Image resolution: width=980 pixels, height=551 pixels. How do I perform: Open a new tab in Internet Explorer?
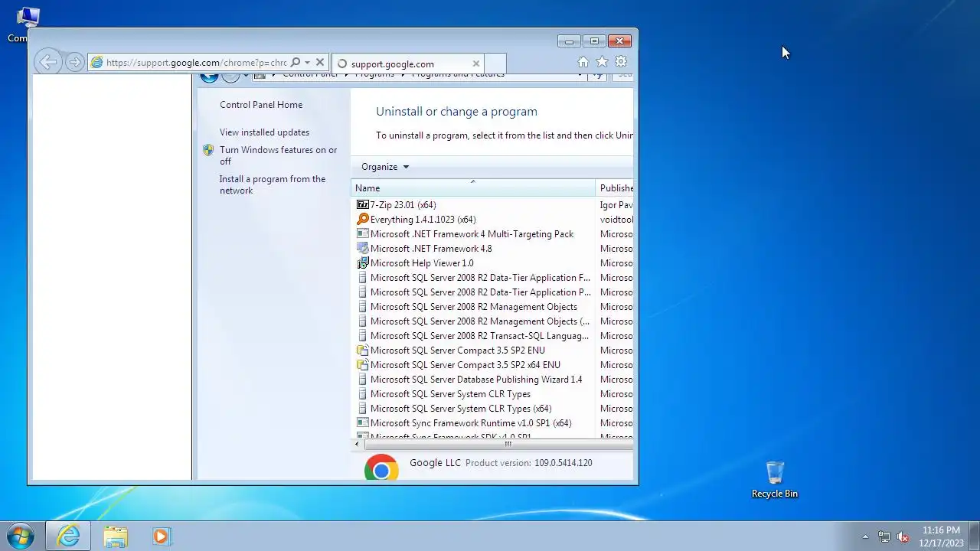click(x=495, y=64)
